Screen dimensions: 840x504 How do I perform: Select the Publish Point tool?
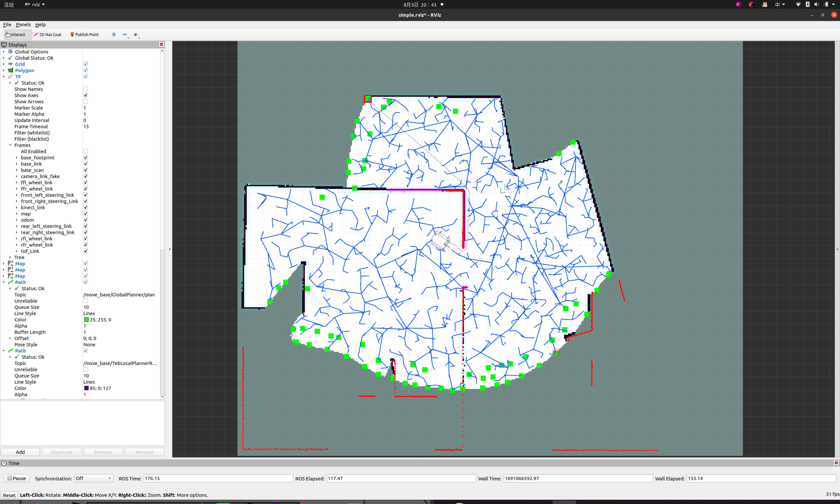pyautogui.click(x=84, y=34)
